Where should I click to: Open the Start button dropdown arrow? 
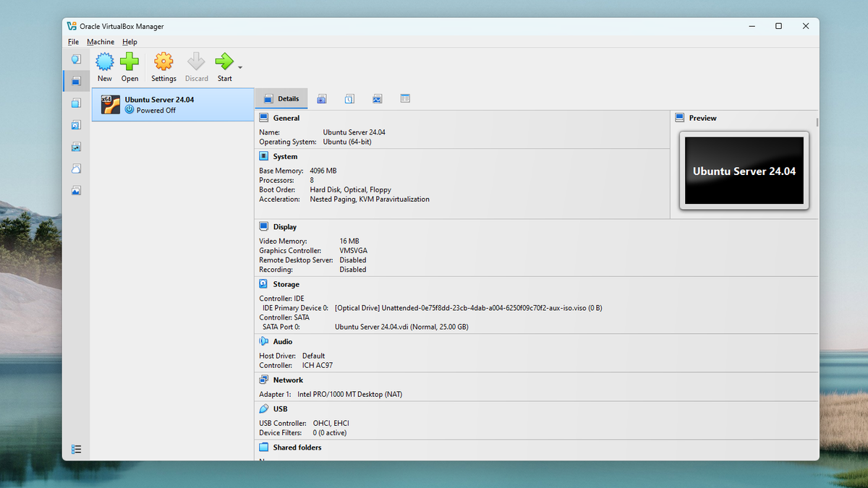(240, 68)
